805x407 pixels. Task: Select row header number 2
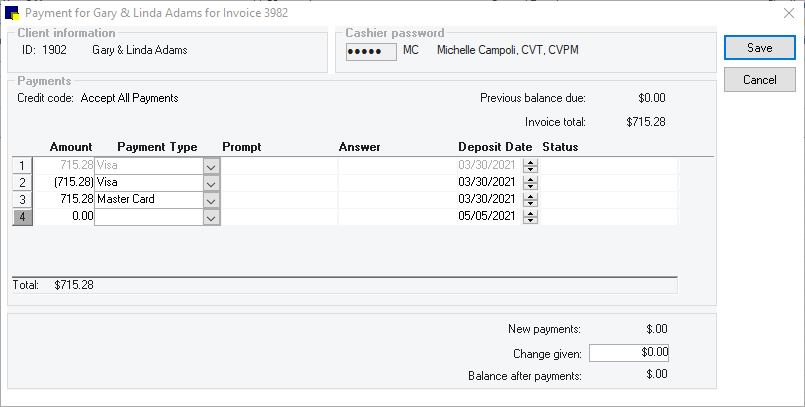(x=22, y=183)
